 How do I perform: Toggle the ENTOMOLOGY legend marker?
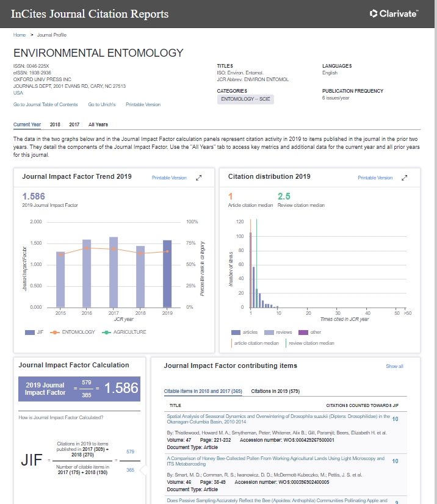[55, 333]
